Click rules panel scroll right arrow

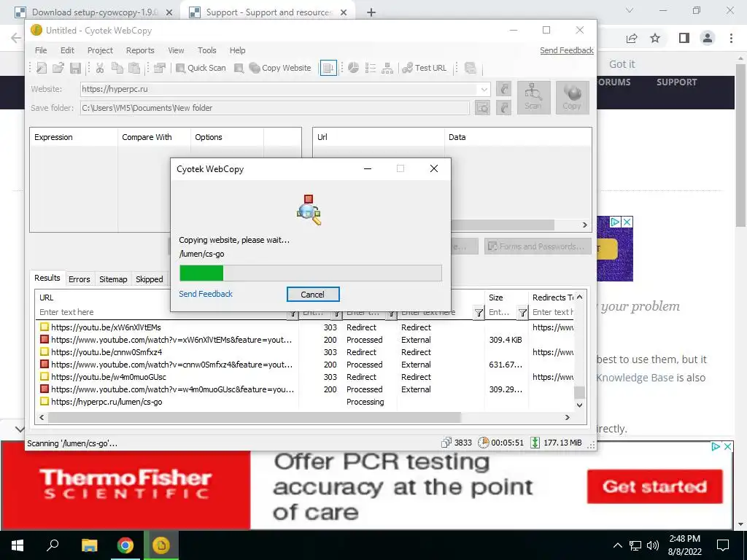tap(585, 225)
